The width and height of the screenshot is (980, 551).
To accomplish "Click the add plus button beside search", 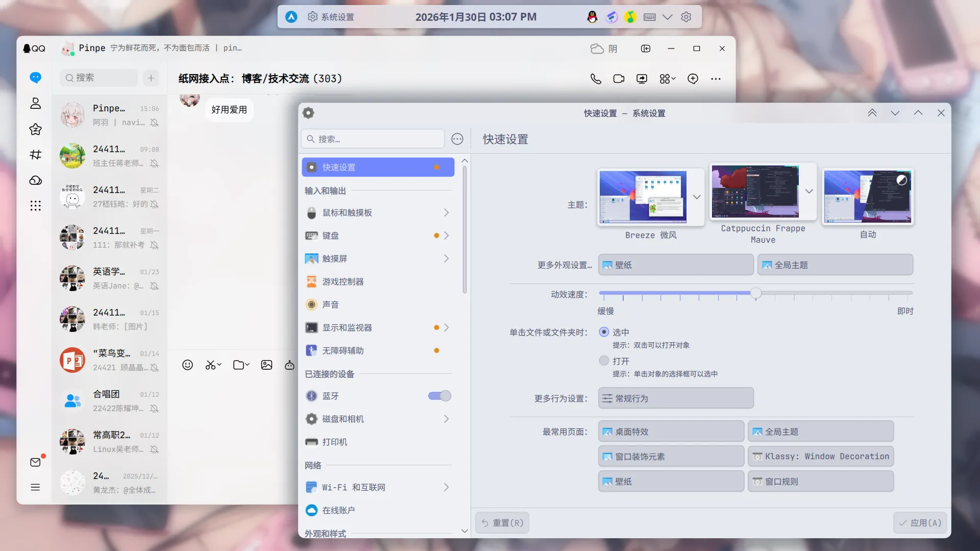I will coord(151,78).
